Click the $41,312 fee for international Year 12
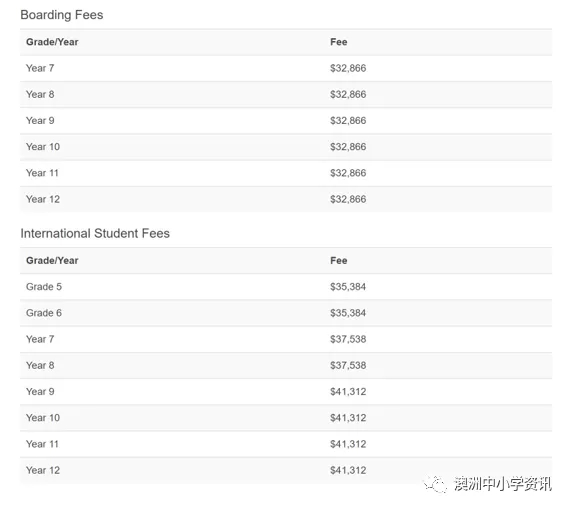 pos(348,471)
